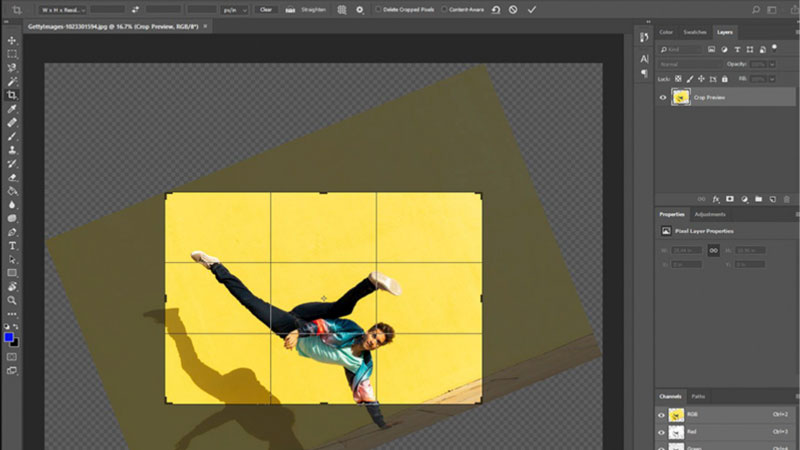
Task: Hide the Crop Preview layer
Action: coord(662,97)
